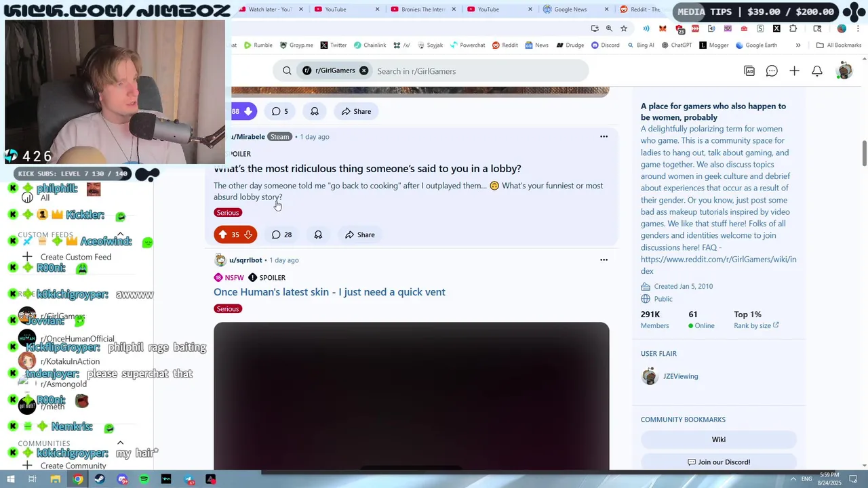Open options menu for u/Mirabele's post
This screenshot has width=868, height=488.
point(604,136)
